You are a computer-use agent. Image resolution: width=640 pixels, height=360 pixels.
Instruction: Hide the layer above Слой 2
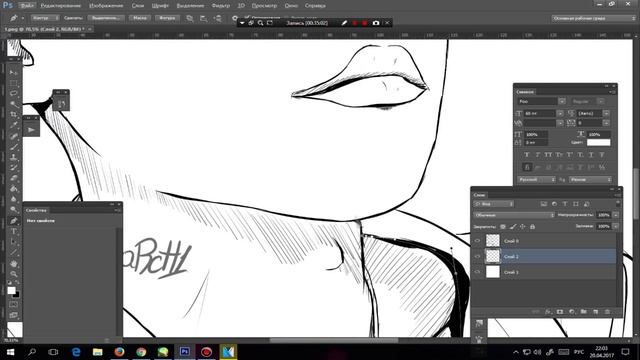(x=478, y=241)
